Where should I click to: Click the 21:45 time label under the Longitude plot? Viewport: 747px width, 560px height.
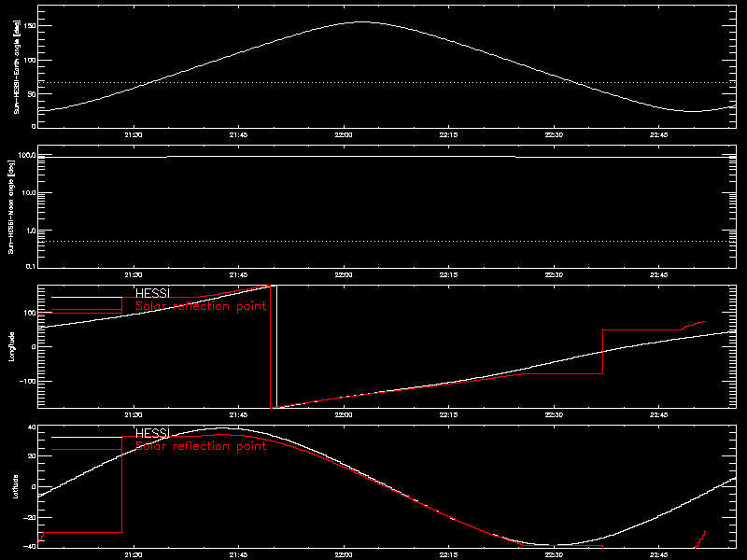point(238,415)
